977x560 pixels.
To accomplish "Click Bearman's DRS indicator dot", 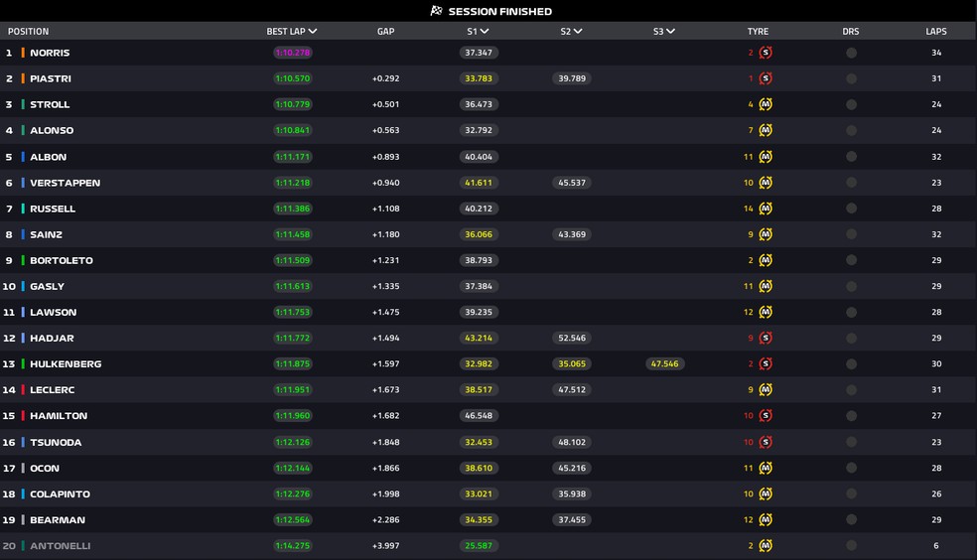I will 851,519.
